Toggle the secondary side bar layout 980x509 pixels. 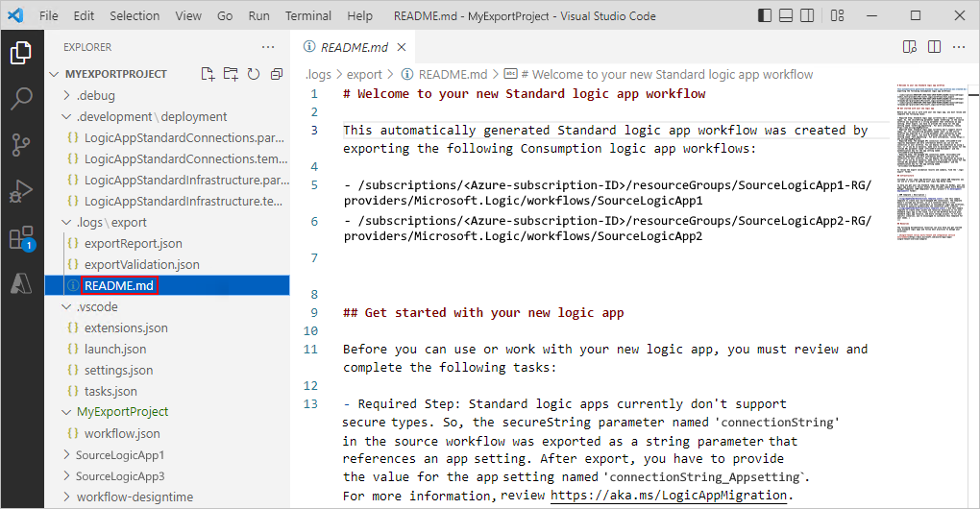click(807, 15)
